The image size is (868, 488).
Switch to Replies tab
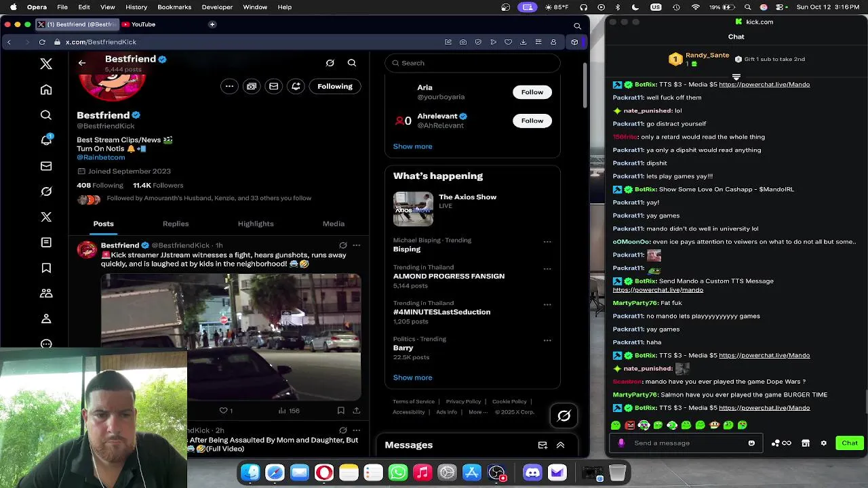tap(176, 224)
